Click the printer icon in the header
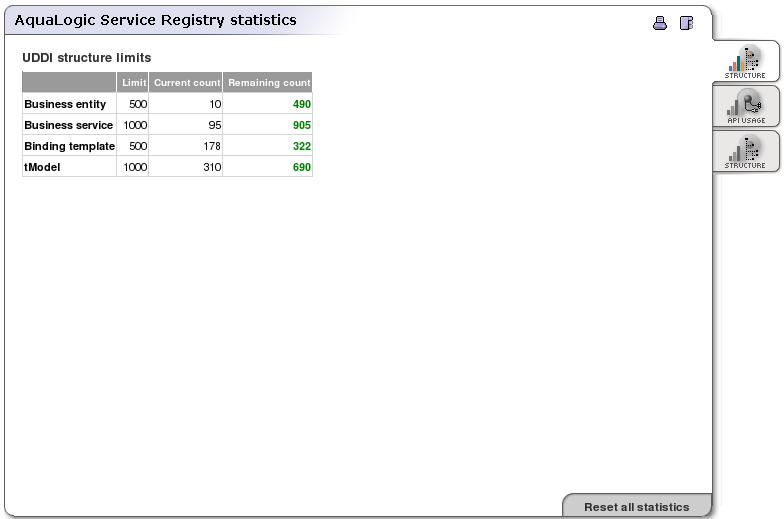 [660, 23]
